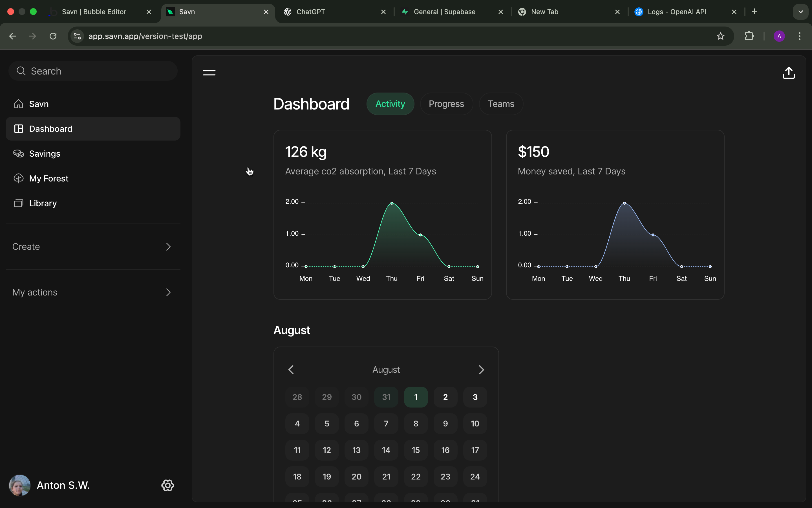Select August 1 in calendar

(x=416, y=397)
